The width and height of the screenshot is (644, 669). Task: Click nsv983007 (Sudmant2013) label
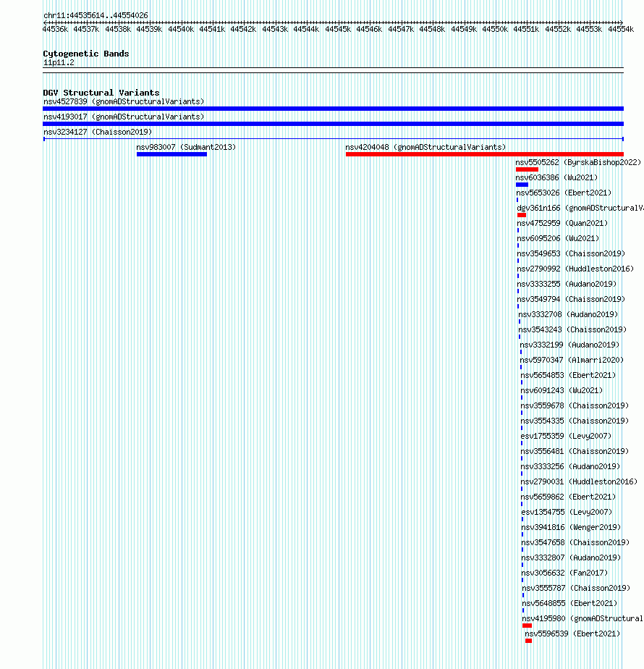coord(186,147)
